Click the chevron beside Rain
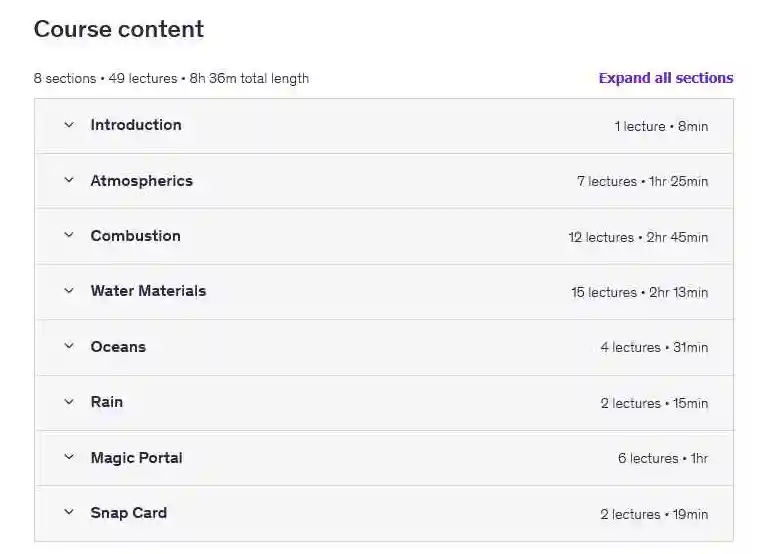This screenshot has height=554, width=759. point(69,402)
